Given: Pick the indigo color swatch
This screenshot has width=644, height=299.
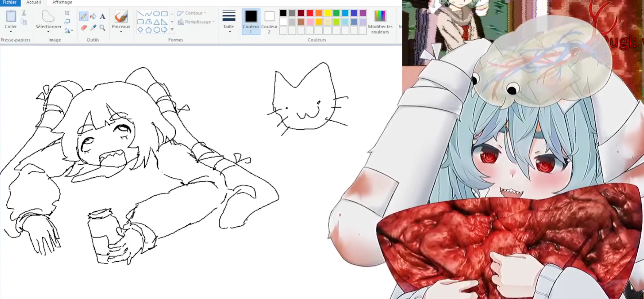Looking at the screenshot, I should 354,13.
